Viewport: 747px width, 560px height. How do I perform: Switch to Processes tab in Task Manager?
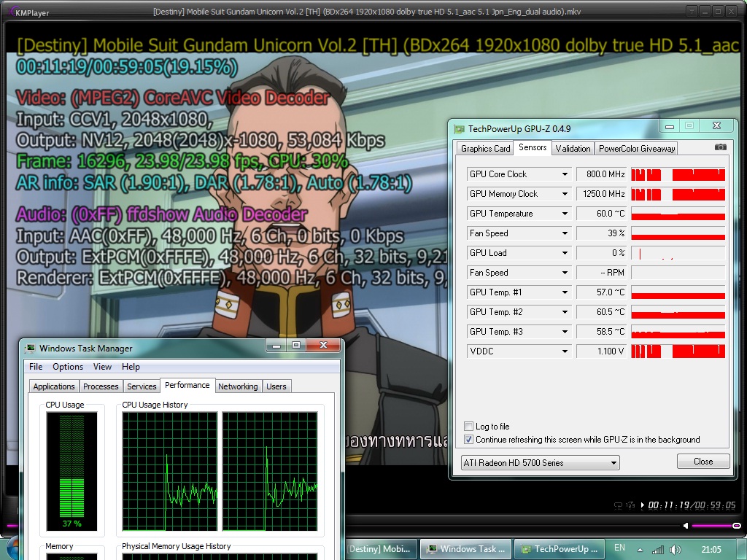point(101,386)
